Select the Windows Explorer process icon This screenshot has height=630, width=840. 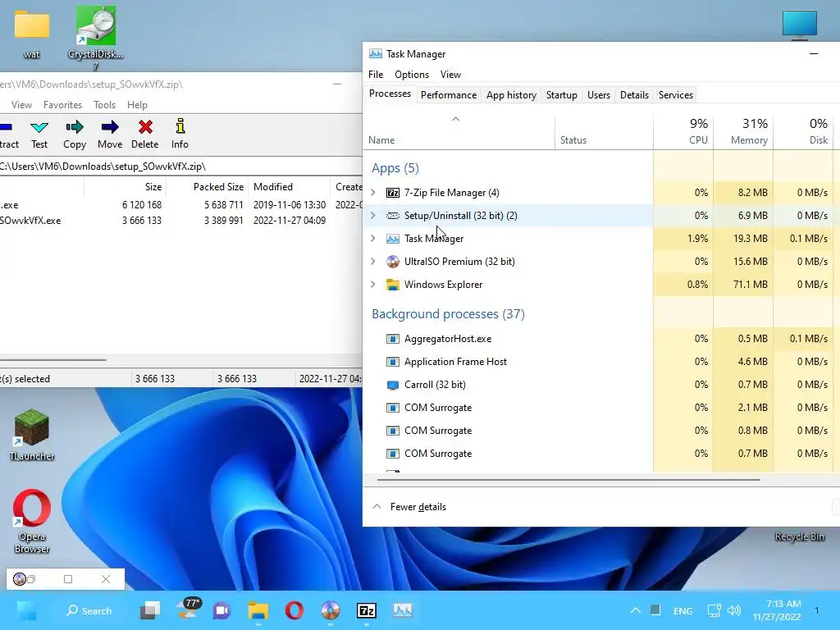coord(393,285)
